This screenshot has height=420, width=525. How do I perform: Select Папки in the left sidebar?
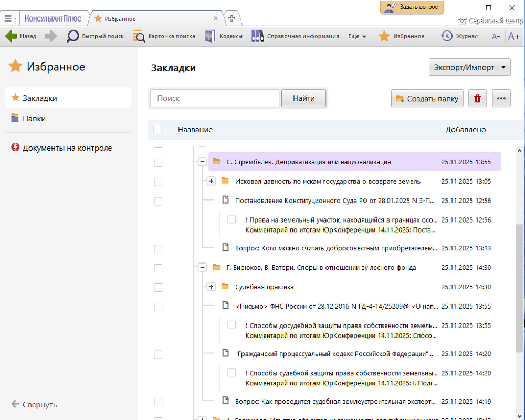34,119
